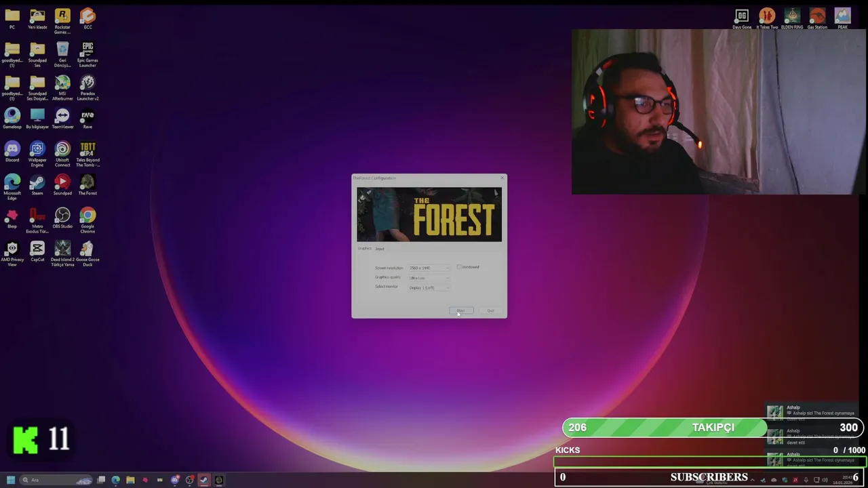Click the Play! button
The width and height of the screenshot is (868, 488).
click(461, 310)
